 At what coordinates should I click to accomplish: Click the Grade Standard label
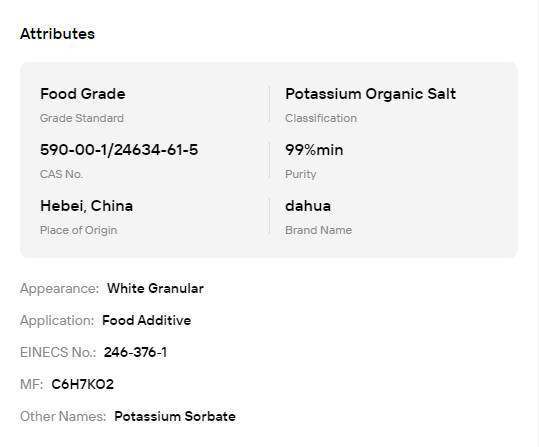[82, 118]
